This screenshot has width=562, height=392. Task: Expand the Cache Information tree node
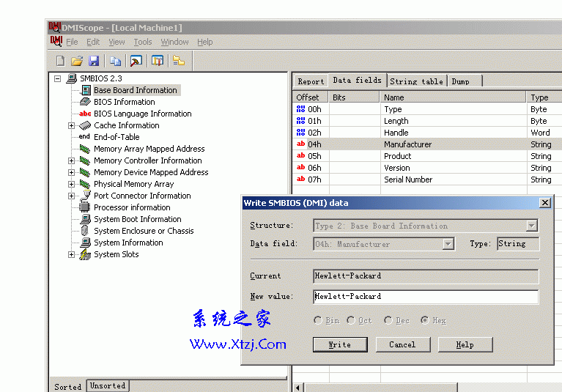click(72, 125)
